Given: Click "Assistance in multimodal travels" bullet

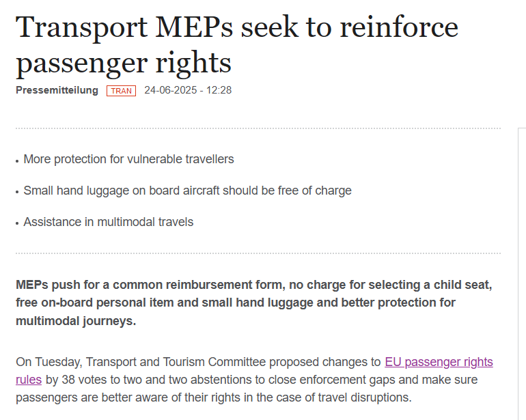Looking at the screenshot, I should [108, 222].
